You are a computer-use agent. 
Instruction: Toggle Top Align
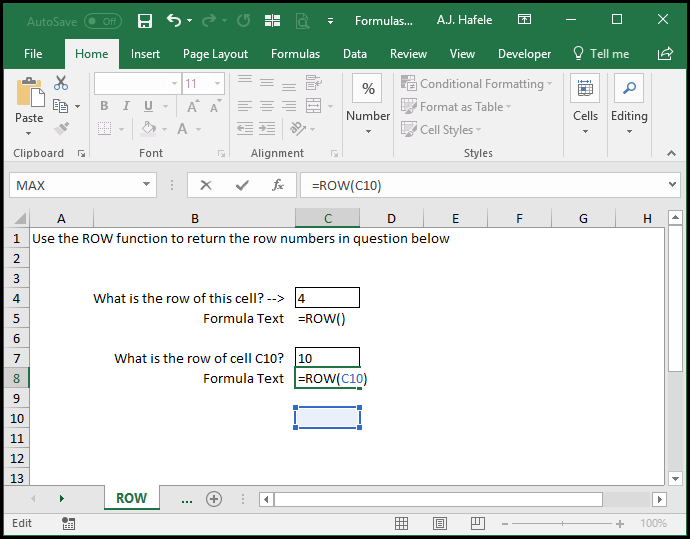tap(245, 82)
